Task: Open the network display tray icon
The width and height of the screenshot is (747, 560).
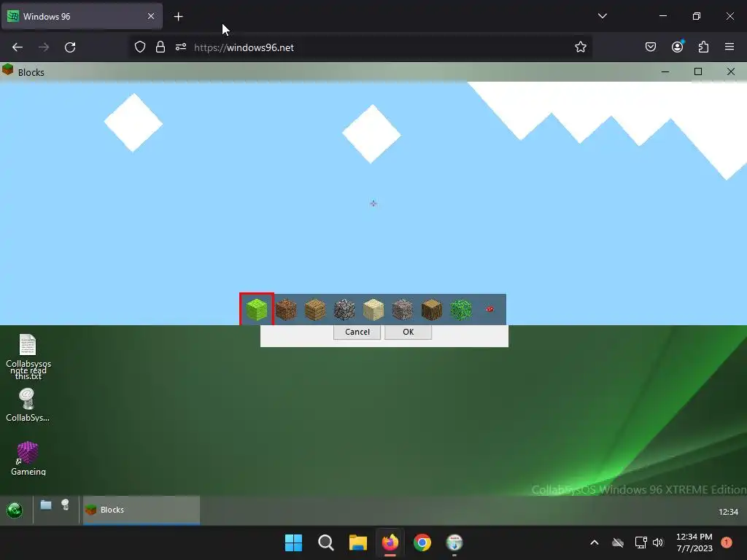Action: point(640,542)
